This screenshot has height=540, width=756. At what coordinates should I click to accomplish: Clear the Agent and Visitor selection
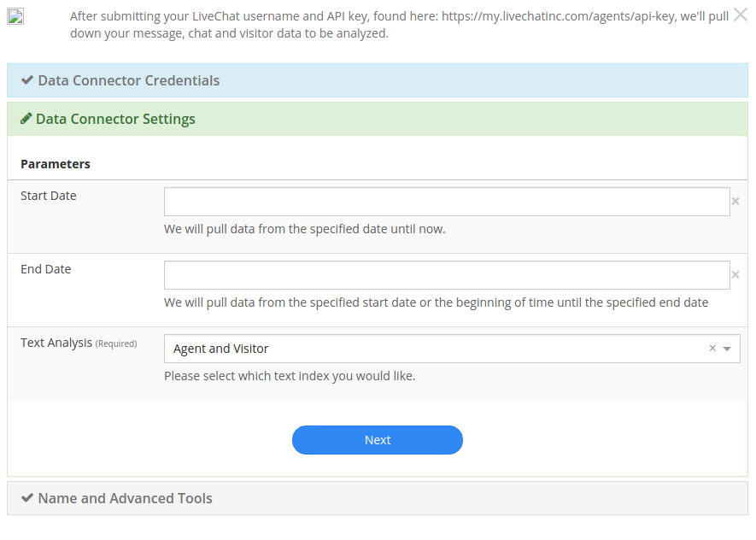[712, 348]
